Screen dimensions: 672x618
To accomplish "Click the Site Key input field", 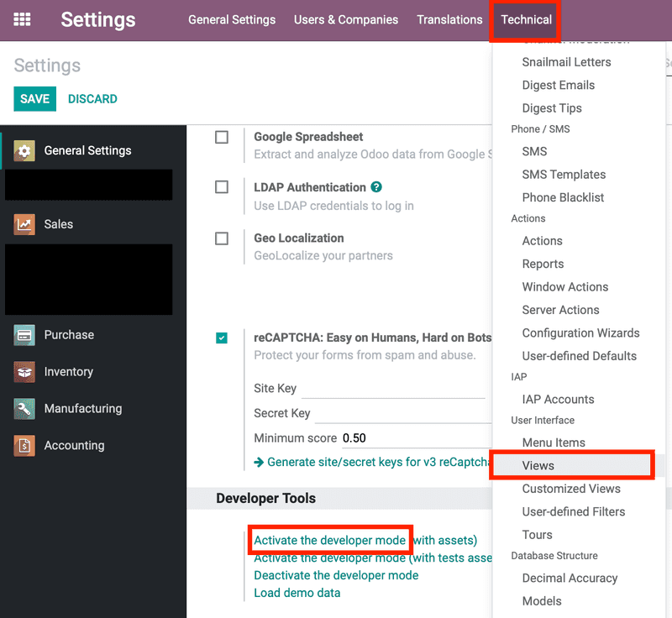I will click(393, 390).
